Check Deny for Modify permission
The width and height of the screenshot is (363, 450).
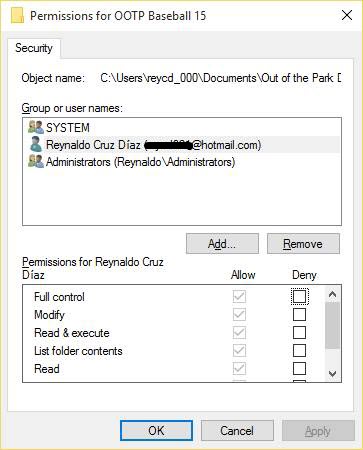tap(299, 314)
